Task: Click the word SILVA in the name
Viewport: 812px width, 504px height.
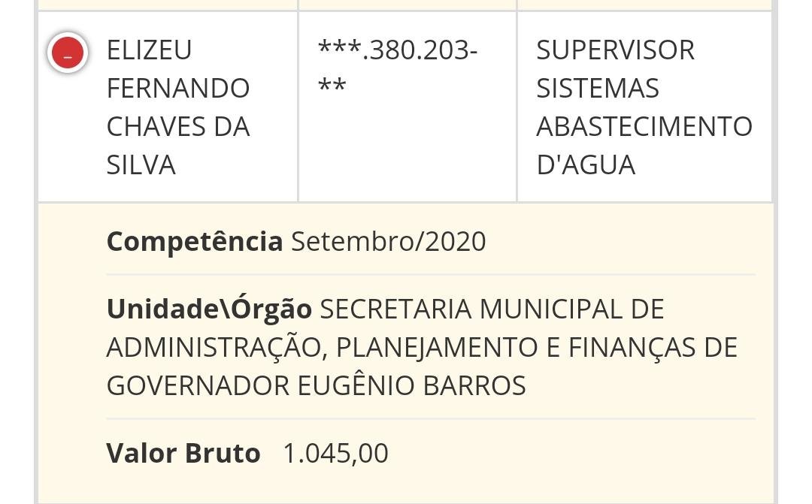Action: [x=141, y=165]
